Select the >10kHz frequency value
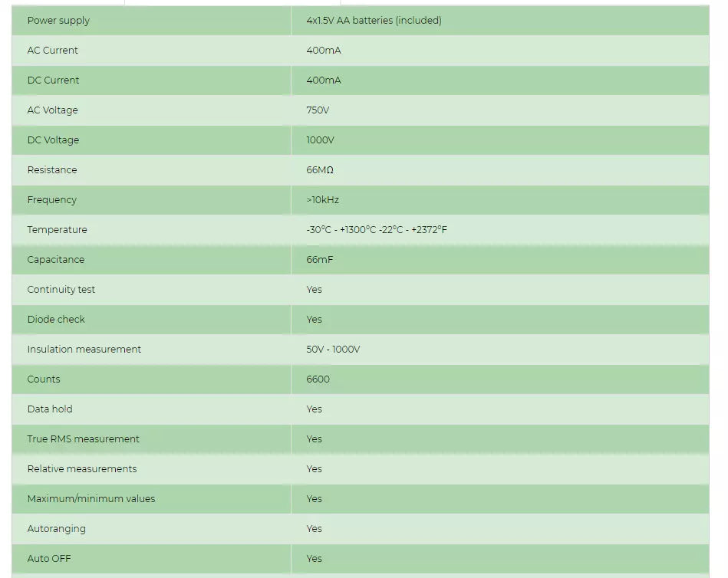This screenshot has width=728, height=578. pyautogui.click(x=323, y=200)
